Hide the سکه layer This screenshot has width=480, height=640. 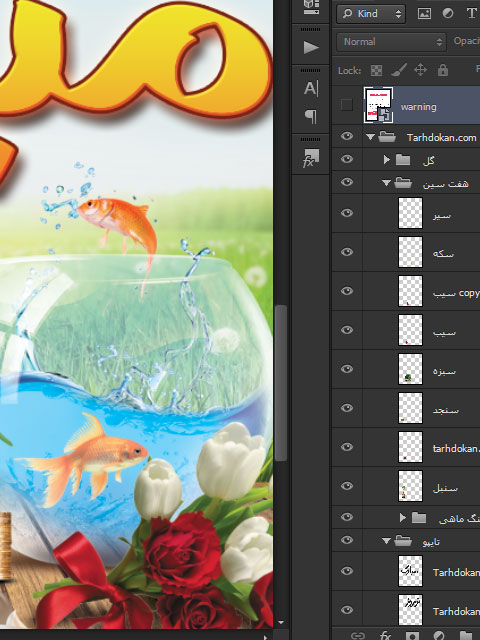347,252
